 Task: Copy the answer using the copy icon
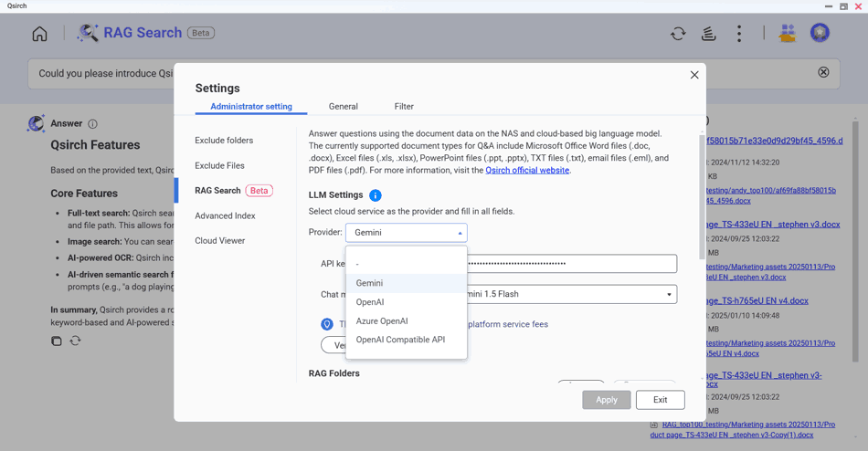[57, 341]
